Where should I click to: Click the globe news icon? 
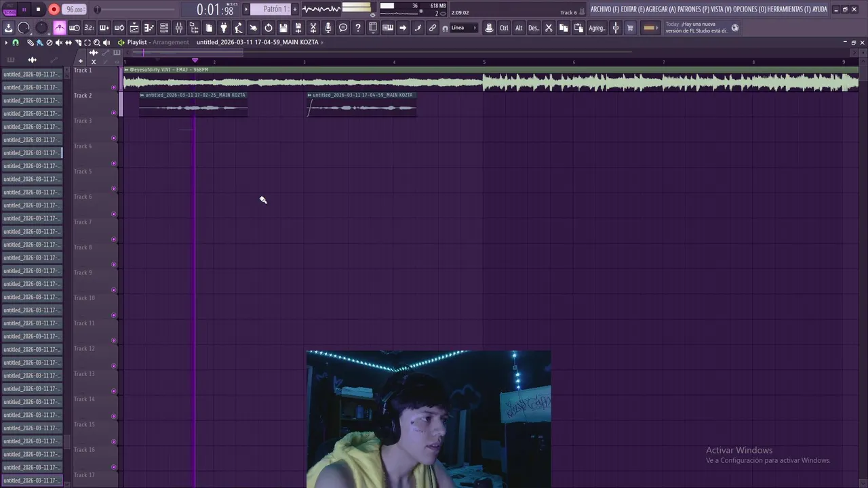pyautogui.click(x=735, y=28)
